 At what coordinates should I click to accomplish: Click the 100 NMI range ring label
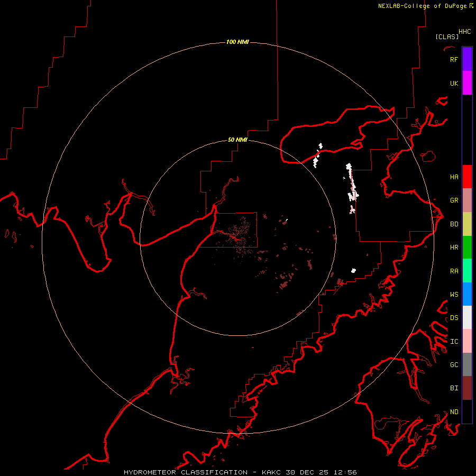click(237, 42)
